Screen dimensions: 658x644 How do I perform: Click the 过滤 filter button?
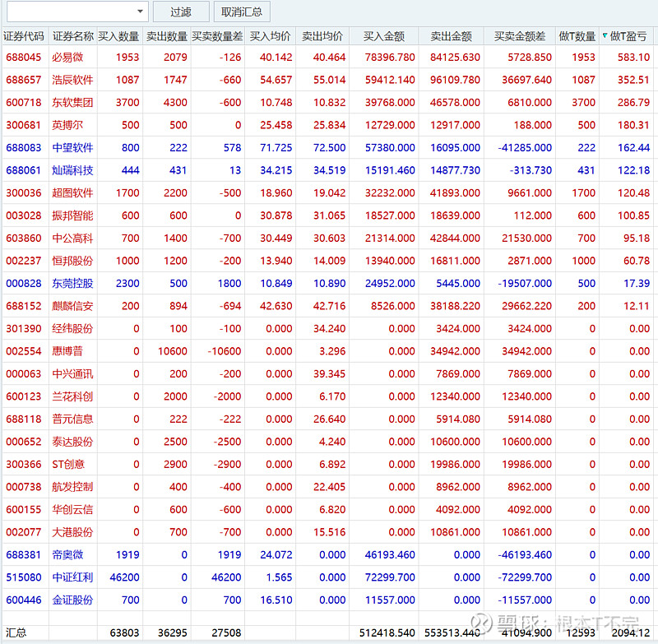click(x=181, y=12)
